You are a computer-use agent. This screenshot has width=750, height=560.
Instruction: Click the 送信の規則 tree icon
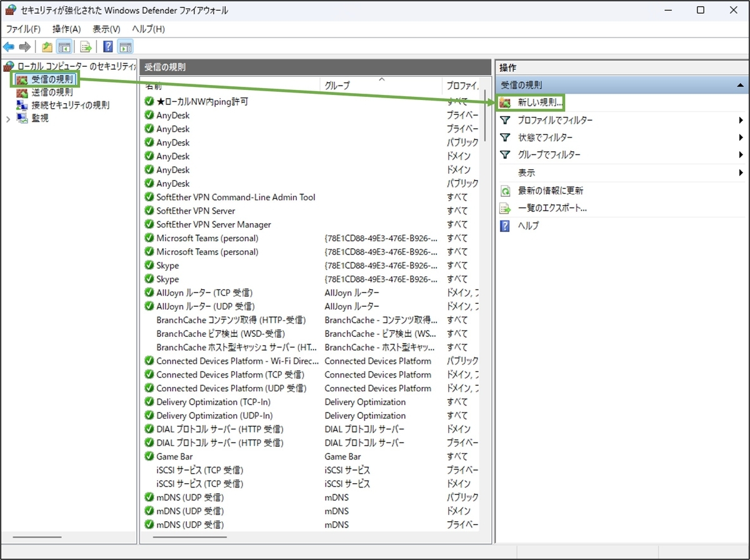[22, 92]
